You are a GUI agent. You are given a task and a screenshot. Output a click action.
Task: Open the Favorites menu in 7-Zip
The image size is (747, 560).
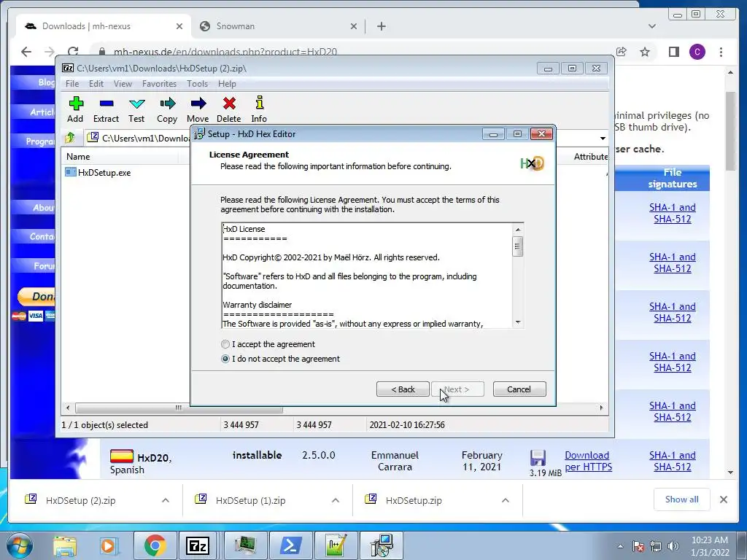[x=160, y=84]
